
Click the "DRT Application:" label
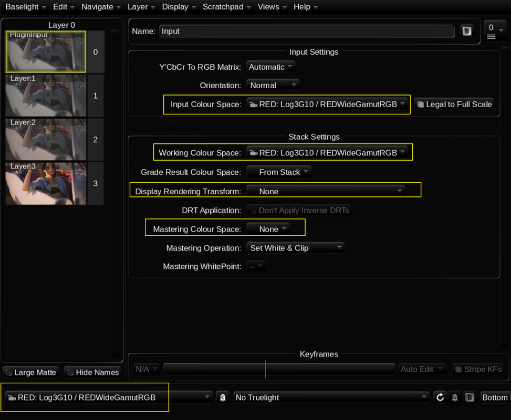coord(211,211)
